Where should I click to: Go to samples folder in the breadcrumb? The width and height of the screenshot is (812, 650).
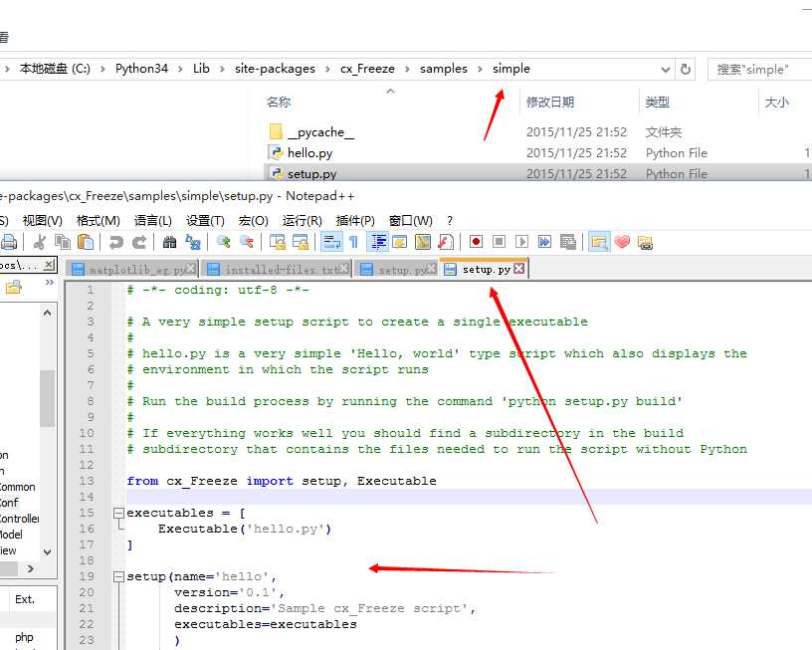444,69
